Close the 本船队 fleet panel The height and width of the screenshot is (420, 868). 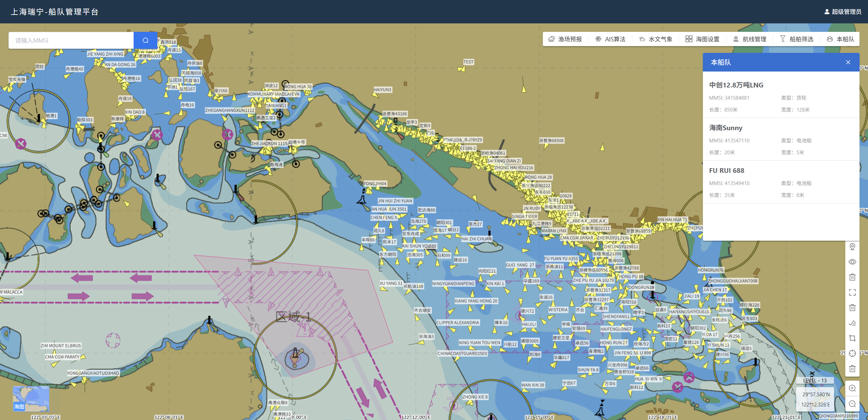coord(848,62)
